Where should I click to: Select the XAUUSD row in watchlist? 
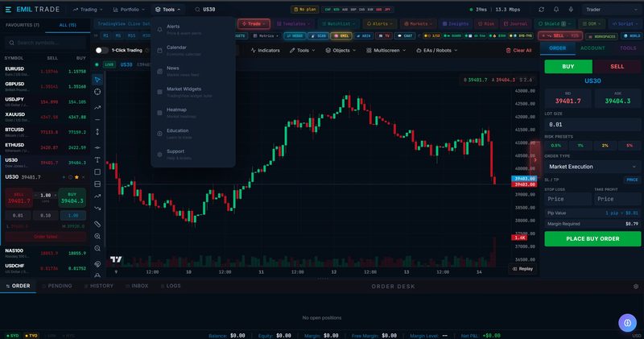pos(45,117)
